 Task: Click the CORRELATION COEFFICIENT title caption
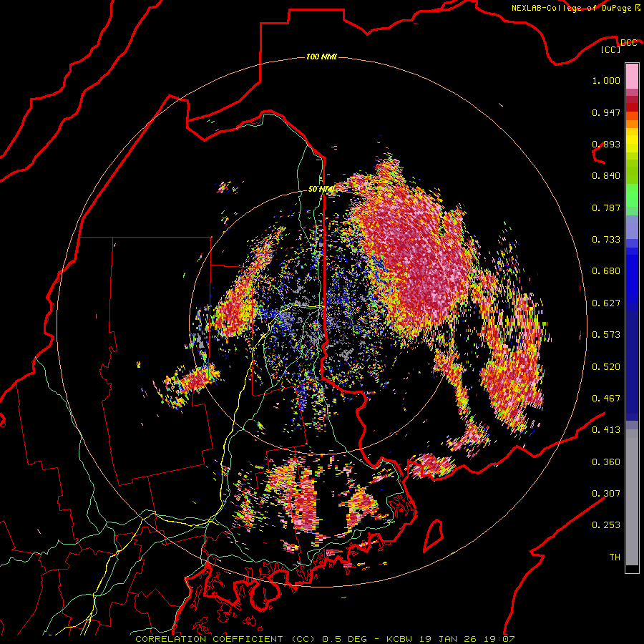[x=324, y=639]
